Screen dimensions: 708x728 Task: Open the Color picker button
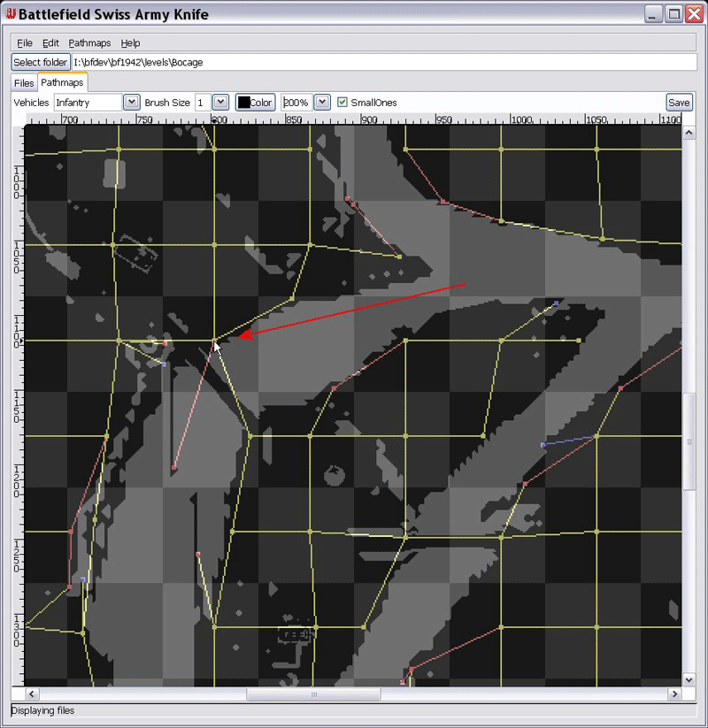[256, 103]
